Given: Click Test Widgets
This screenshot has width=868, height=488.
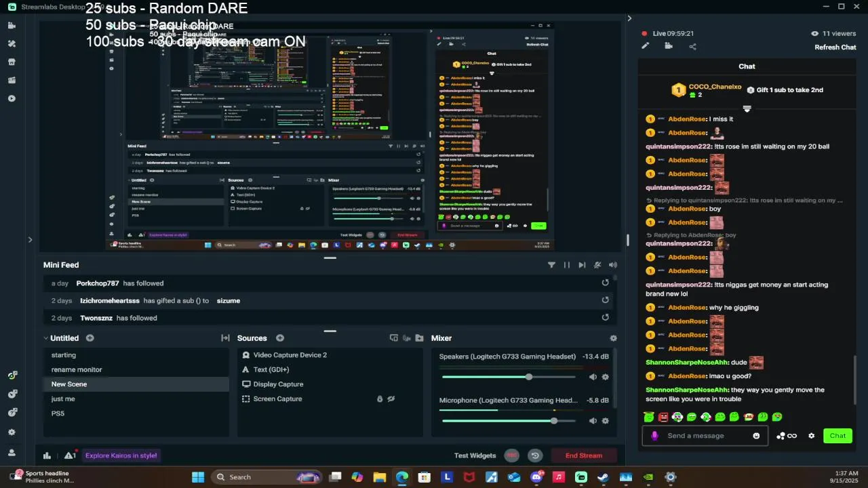Looking at the screenshot, I should (475, 455).
